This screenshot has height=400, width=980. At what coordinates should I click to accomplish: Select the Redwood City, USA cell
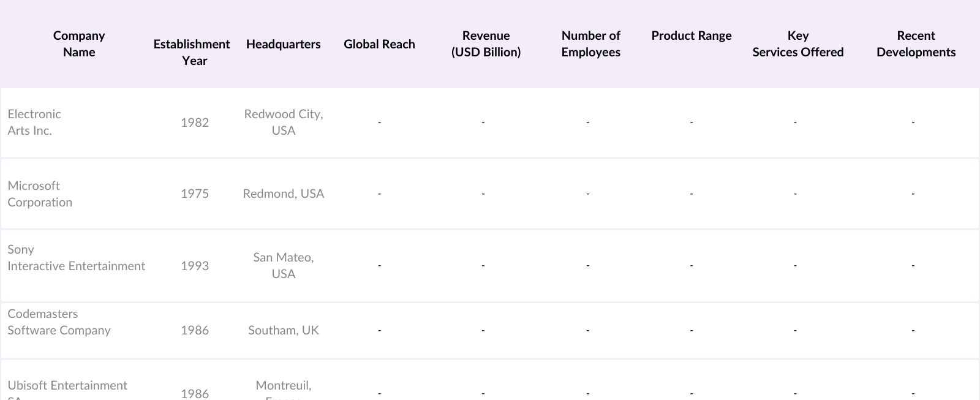pos(283,122)
